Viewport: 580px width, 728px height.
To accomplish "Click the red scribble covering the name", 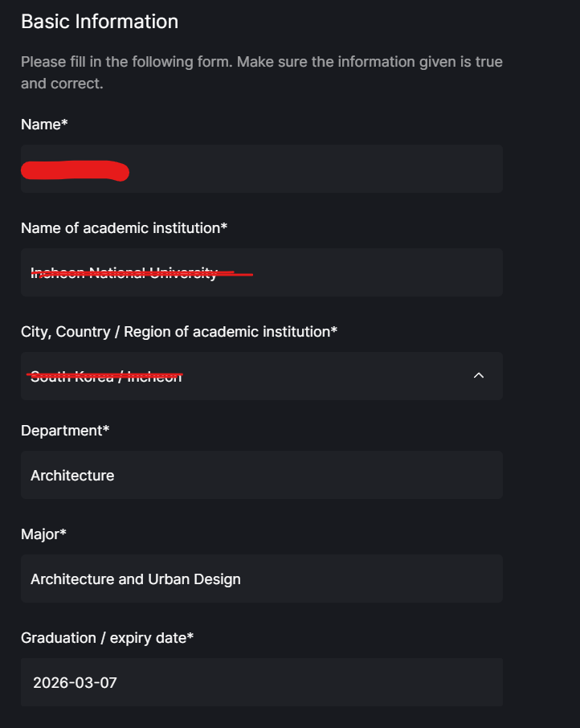I will point(75,171).
